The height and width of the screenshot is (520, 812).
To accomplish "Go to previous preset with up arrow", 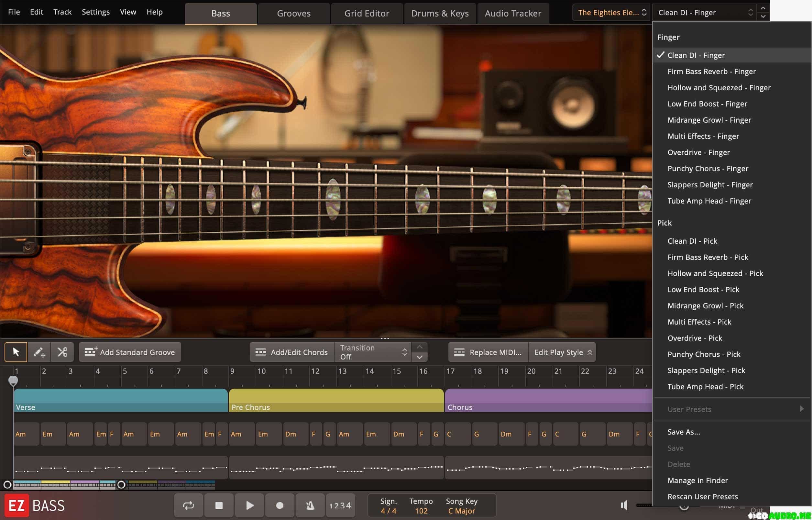I will click(x=763, y=8).
